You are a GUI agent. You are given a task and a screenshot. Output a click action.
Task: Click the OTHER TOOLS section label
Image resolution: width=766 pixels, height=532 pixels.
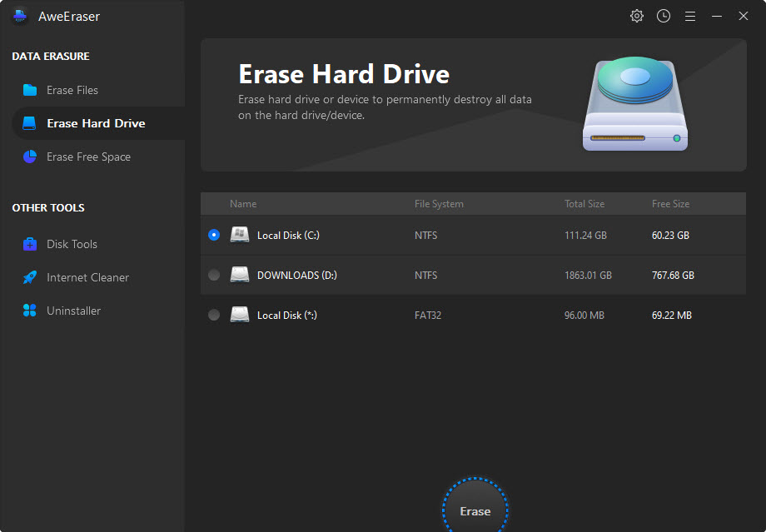click(48, 207)
